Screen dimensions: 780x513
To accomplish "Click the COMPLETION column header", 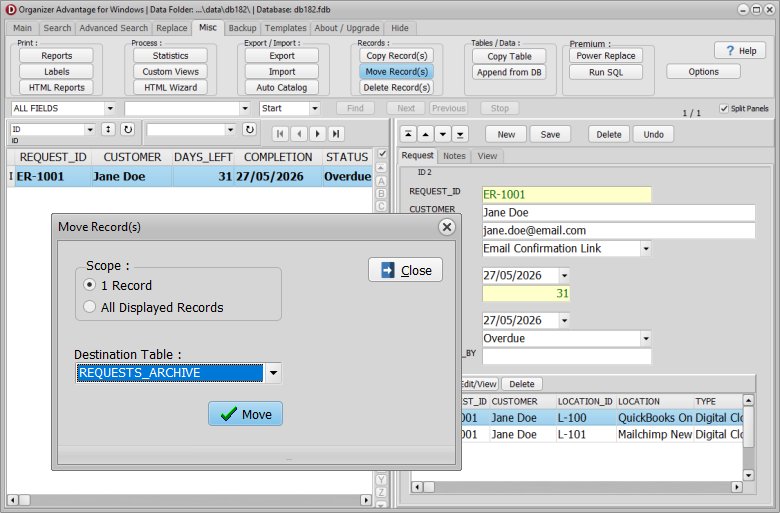I will 278,157.
